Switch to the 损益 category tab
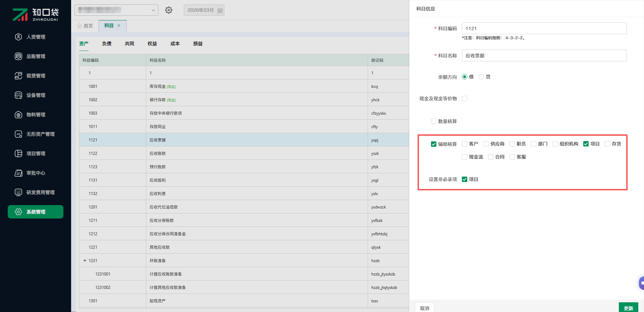 click(x=198, y=44)
